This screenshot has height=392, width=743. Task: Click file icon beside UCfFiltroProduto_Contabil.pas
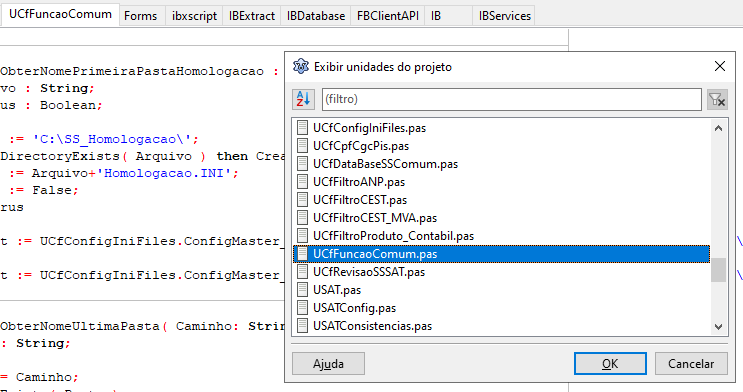tap(302, 236)
